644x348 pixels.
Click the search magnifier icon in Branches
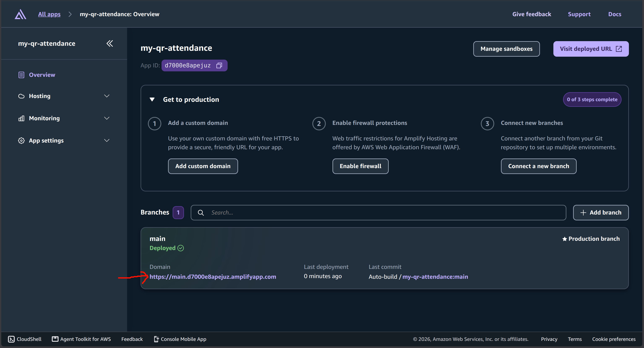[x=201, y=213]
